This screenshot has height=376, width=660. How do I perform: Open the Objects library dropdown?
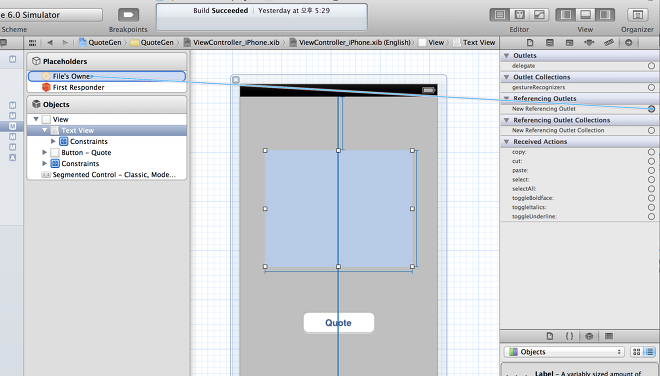pyautogui.click(x=564, y=352)
